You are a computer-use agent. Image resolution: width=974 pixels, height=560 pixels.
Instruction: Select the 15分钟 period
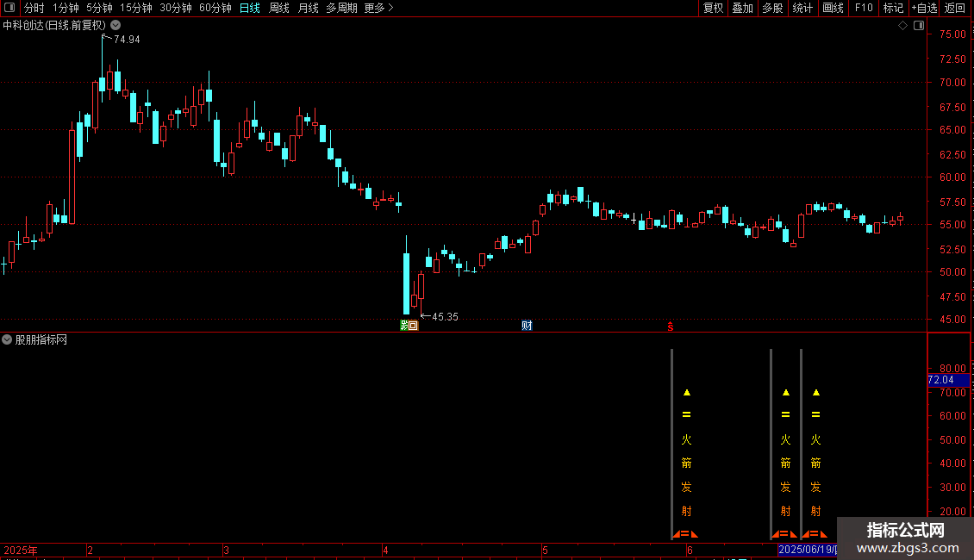(135, 8)
